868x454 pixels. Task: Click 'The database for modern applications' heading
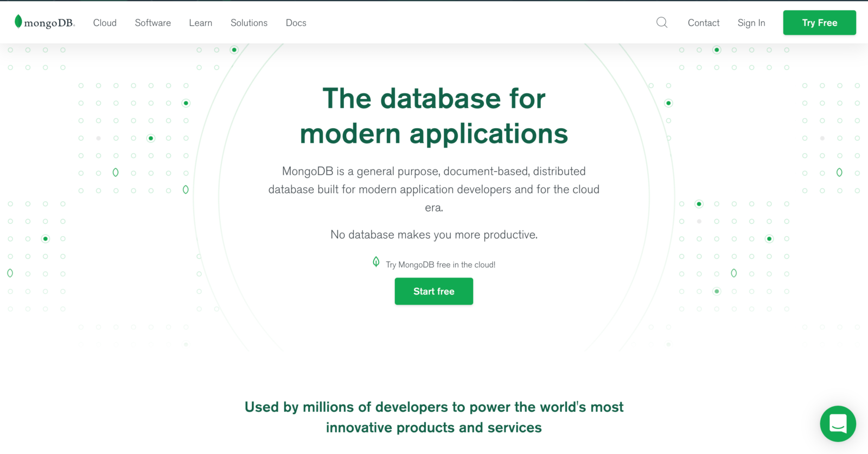tap(434, 116)
